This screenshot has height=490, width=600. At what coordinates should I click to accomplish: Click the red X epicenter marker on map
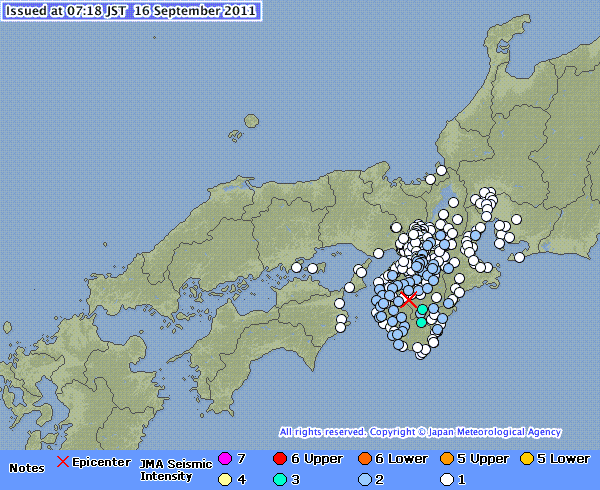[x=409, y=299]
